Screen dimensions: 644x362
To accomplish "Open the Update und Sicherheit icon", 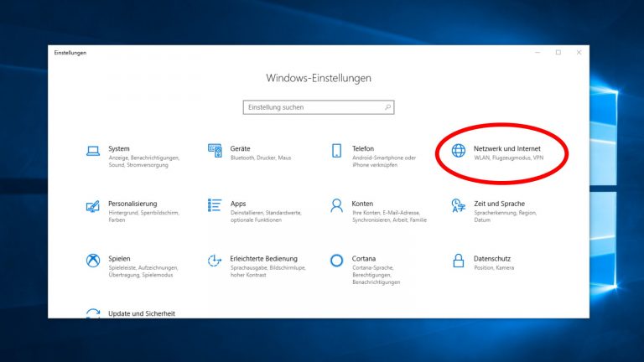I will point(93,313).
